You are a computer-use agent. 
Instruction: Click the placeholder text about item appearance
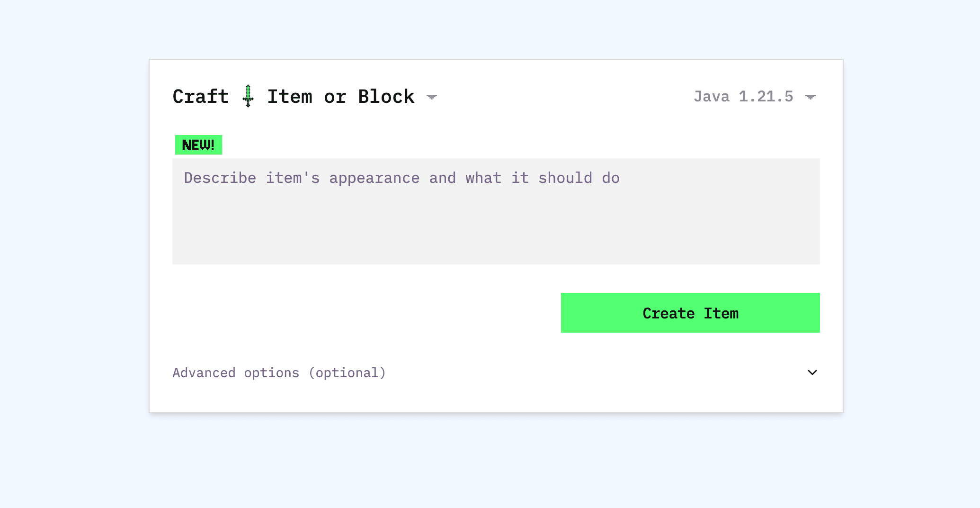point(401,178)
